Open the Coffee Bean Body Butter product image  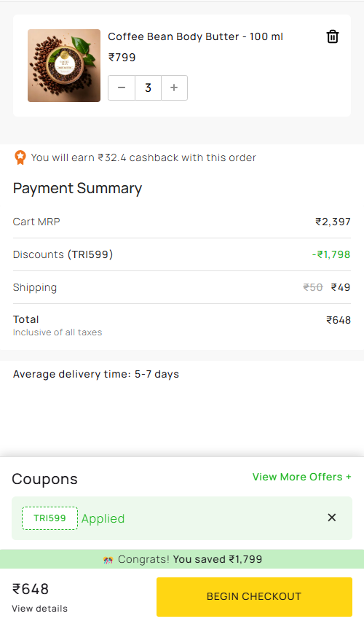pyautogui.click(x=64, y=66)
